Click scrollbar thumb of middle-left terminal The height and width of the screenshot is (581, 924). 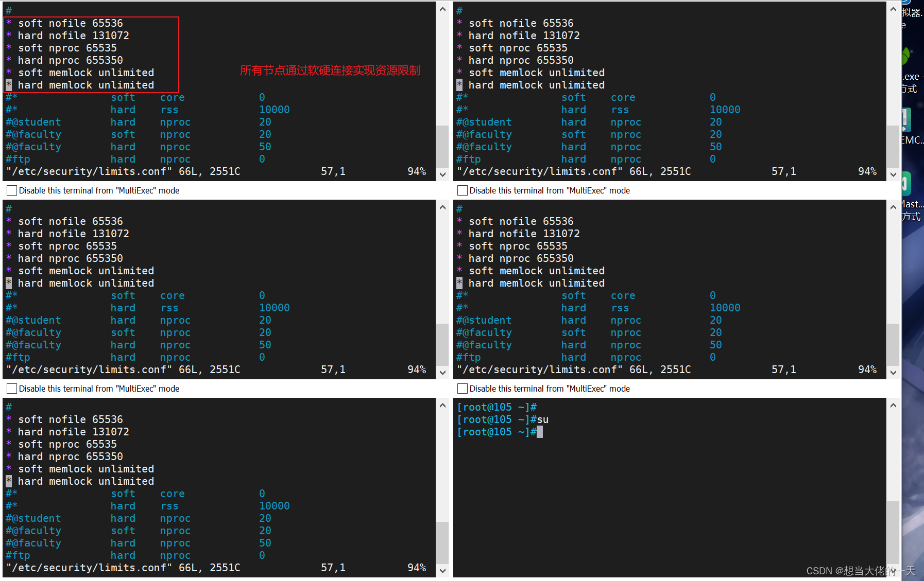point(442,344)
